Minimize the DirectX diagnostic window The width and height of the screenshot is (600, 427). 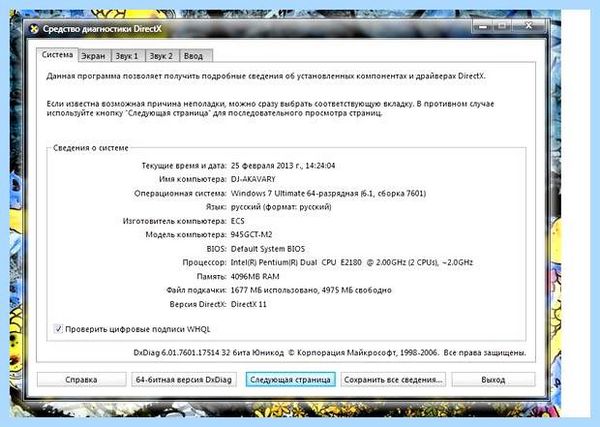tap(483, 26)
